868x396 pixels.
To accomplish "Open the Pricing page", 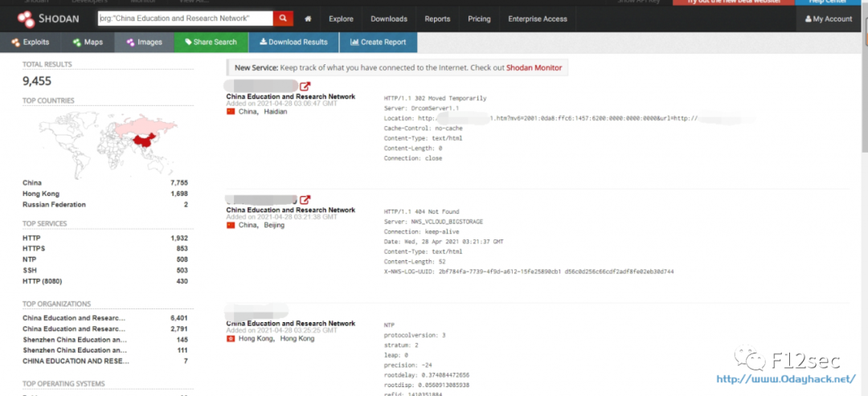I will coord(479,18).
